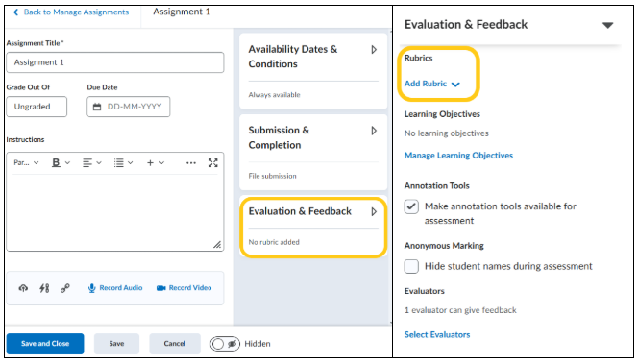Screen dimensions: 638x364
Task: Click Save and Close button
Action: [x=45, y=344]
